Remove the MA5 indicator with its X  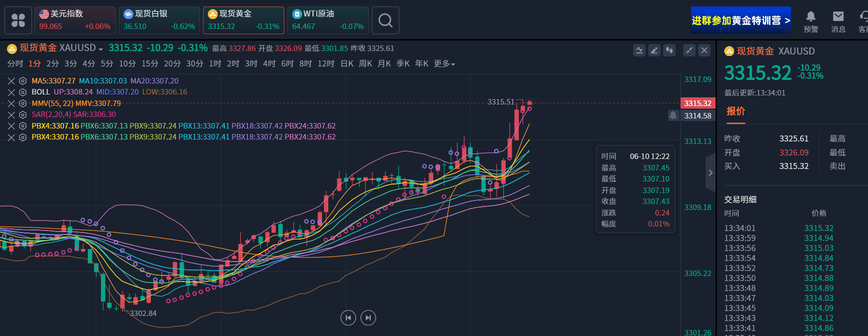pos(11,81)
